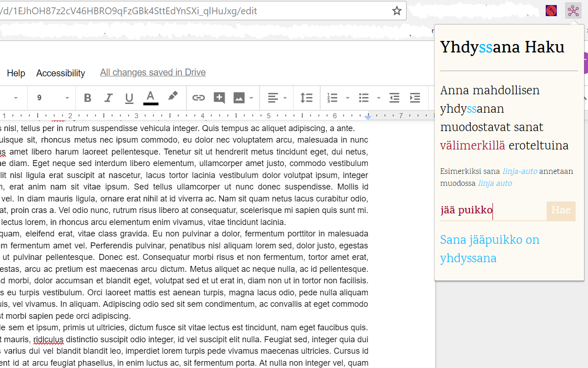The width and height of the screenshot is (588, 368).
Task: Click the numbered list icon
Action: click(332, 98)
